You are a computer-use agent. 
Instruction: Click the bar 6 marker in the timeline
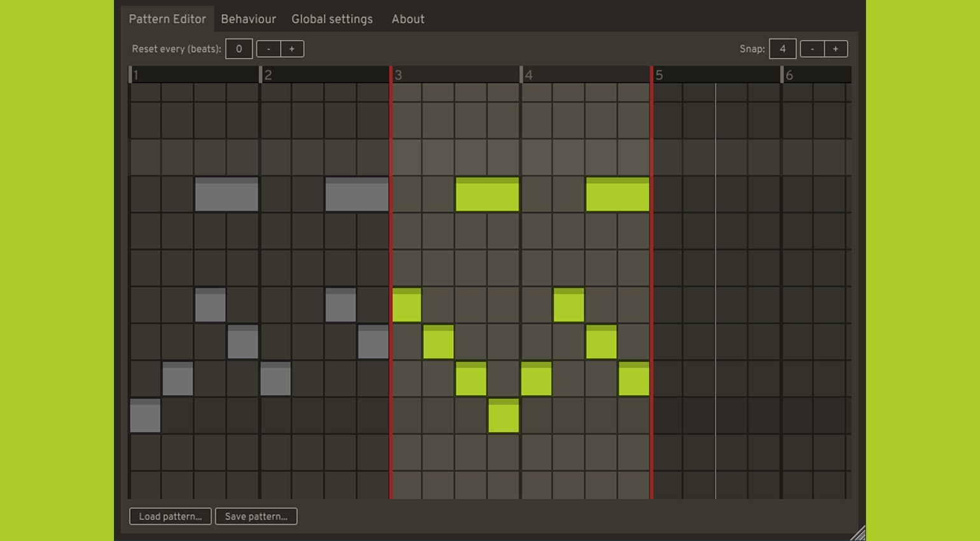coord(789,75)
